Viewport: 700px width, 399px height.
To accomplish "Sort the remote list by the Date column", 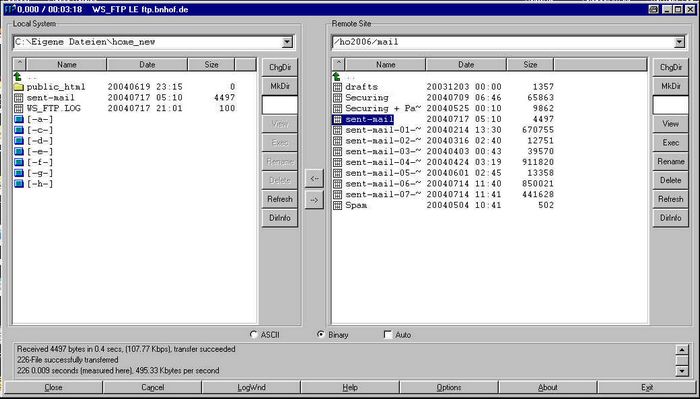I will (466, 65).
